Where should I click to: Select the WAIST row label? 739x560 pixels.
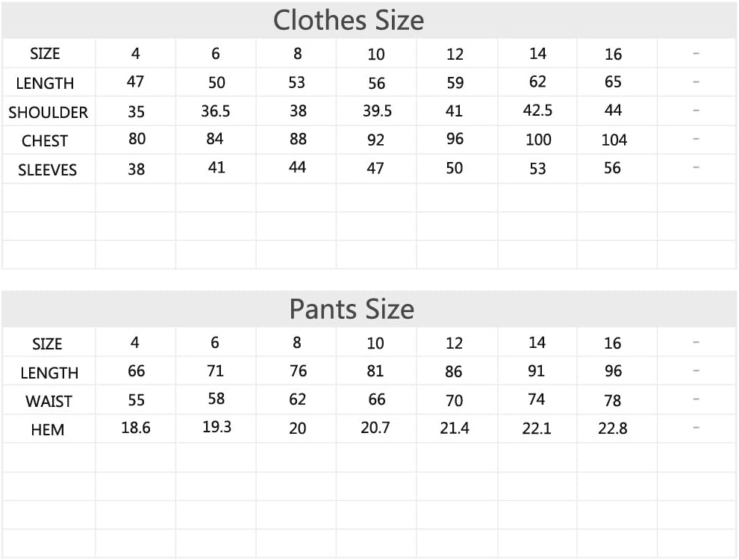tap(49, 401)
